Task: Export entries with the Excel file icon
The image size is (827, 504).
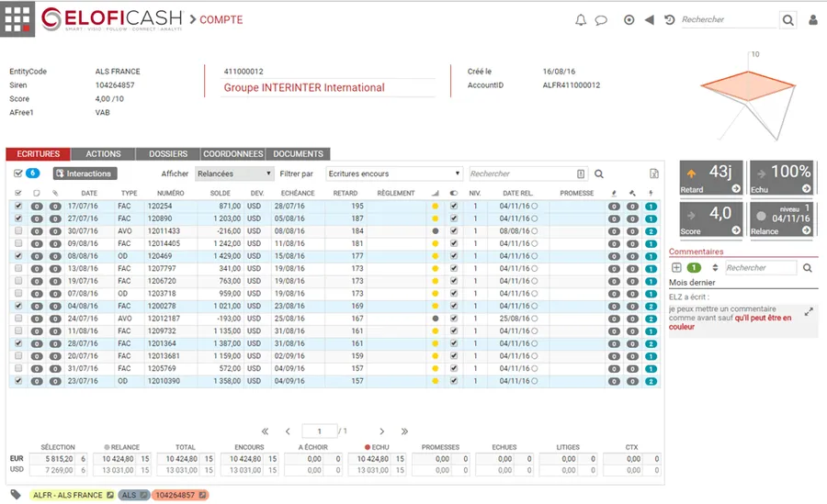Action: pos(654,174)
